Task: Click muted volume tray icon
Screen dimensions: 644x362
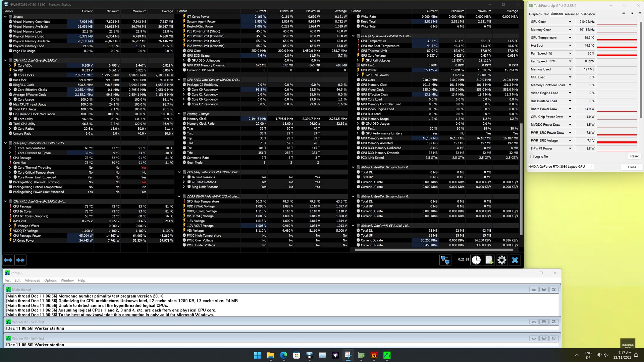Action: click(606, 355)
